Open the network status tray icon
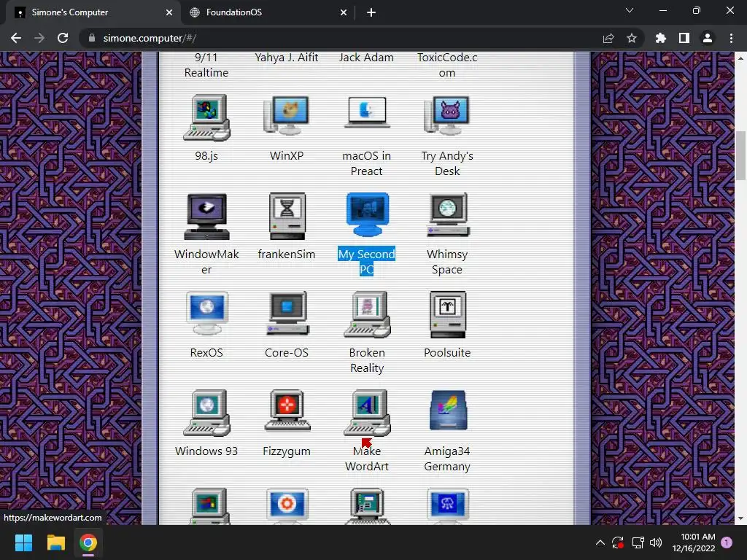 [x=638, y=542]
